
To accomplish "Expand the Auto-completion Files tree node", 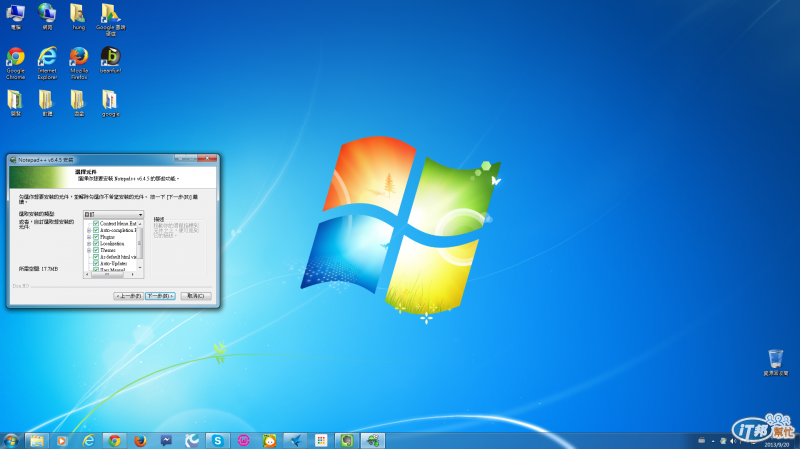I will coord(89,230).
